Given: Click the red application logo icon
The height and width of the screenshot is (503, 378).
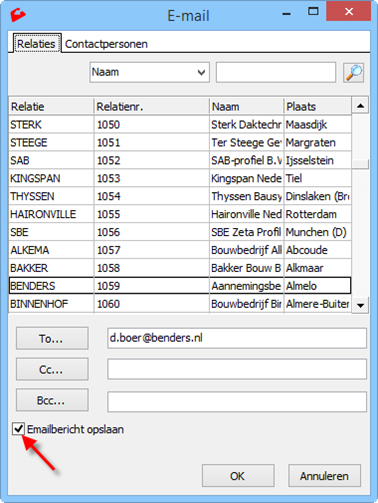Looking at the screenshot, I should coord(18,15).
